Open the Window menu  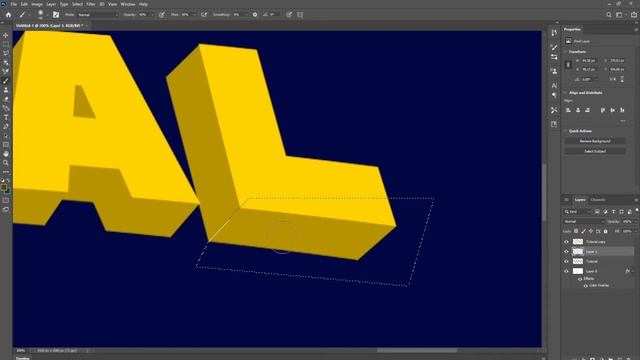(128, 4)
